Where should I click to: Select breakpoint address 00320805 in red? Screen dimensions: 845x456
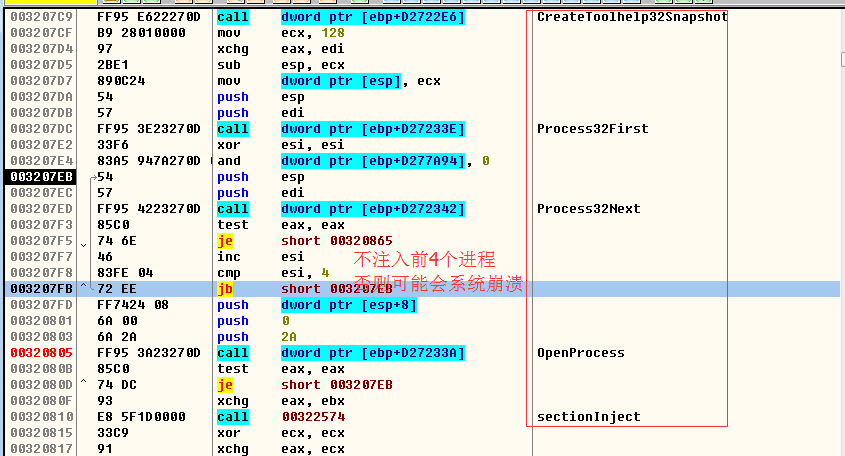39,353
